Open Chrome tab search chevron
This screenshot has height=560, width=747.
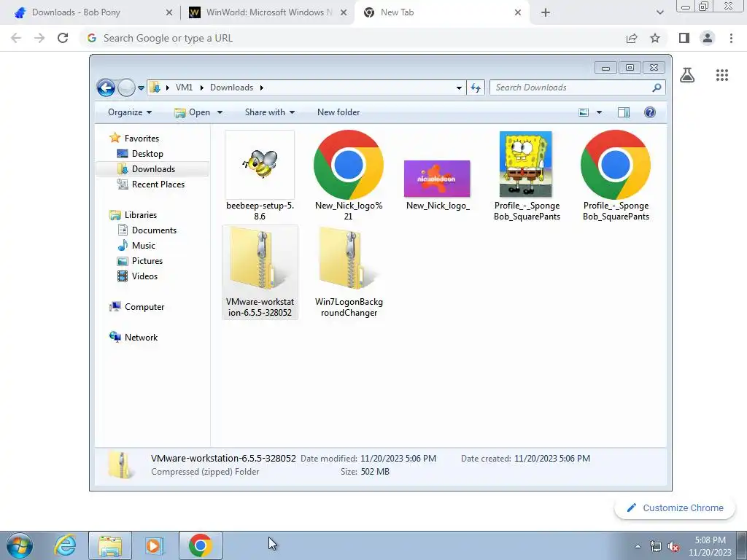[659, 12]
